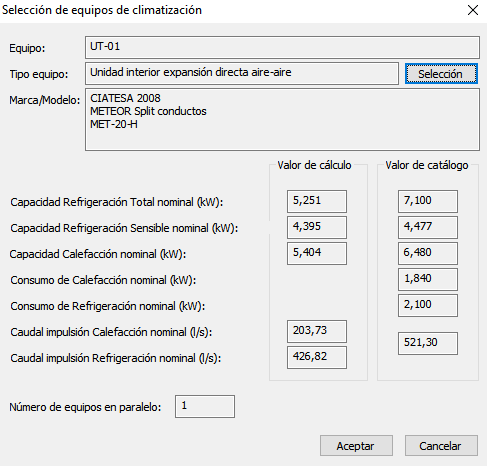This screenshot has height=466, width=487.
Task: Click heating consumption 1,840 field
Action: [428, 279]
